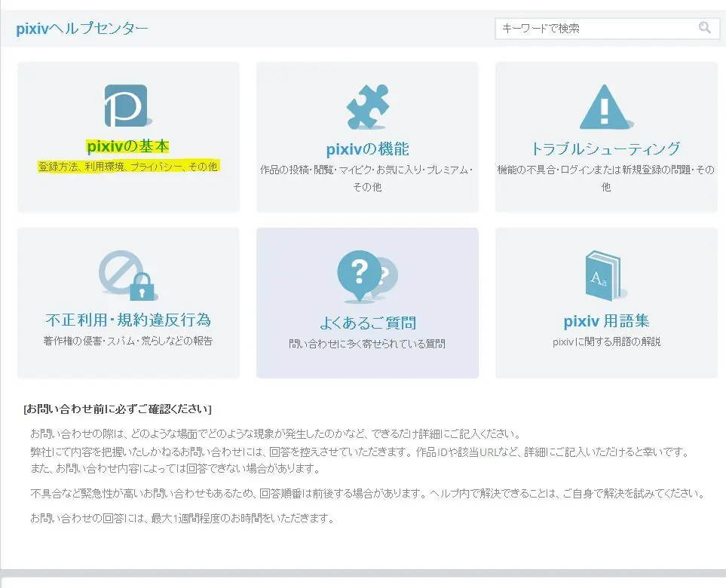Click the pixivに関する用語の解説 text
Viewport: 726px width, 588px height.
coord(607,341)
